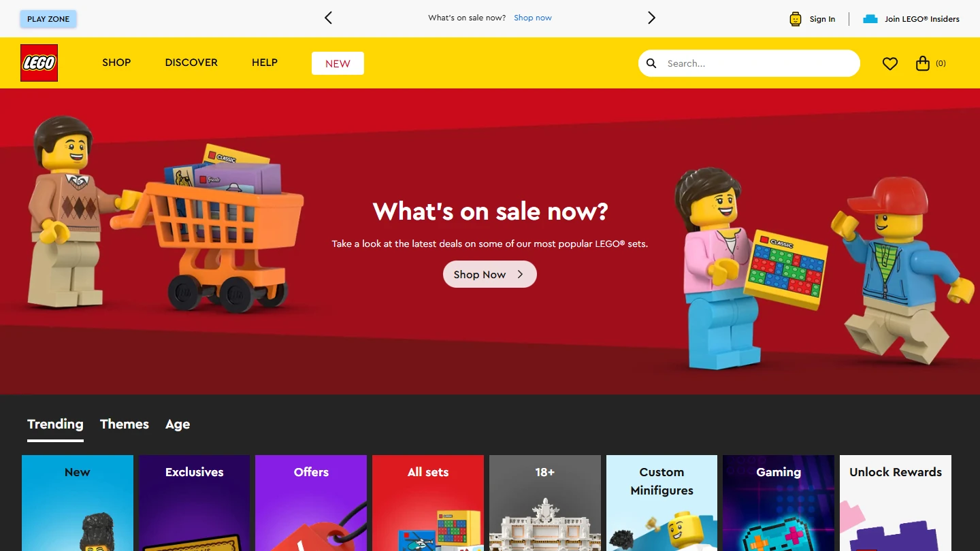Open the wishlist heart icon
Screen dimensions: 980x551
click(x=890, y=63)
